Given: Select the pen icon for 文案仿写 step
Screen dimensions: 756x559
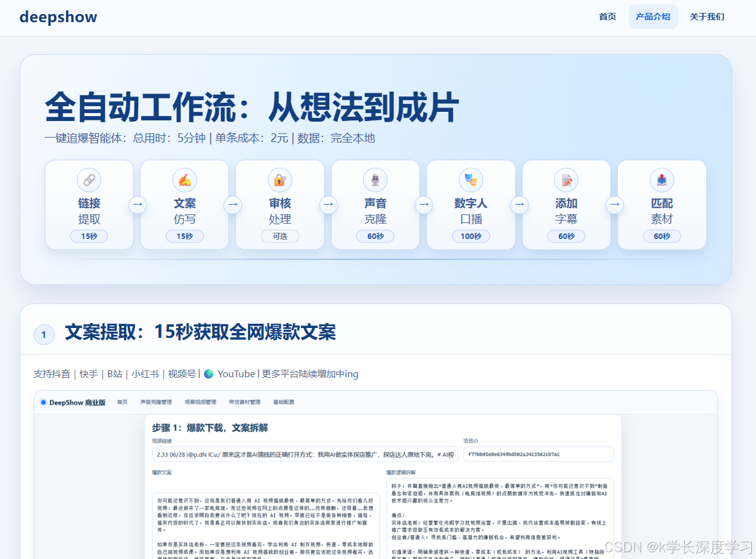Looking at the screenshot, I should [184, 179].
